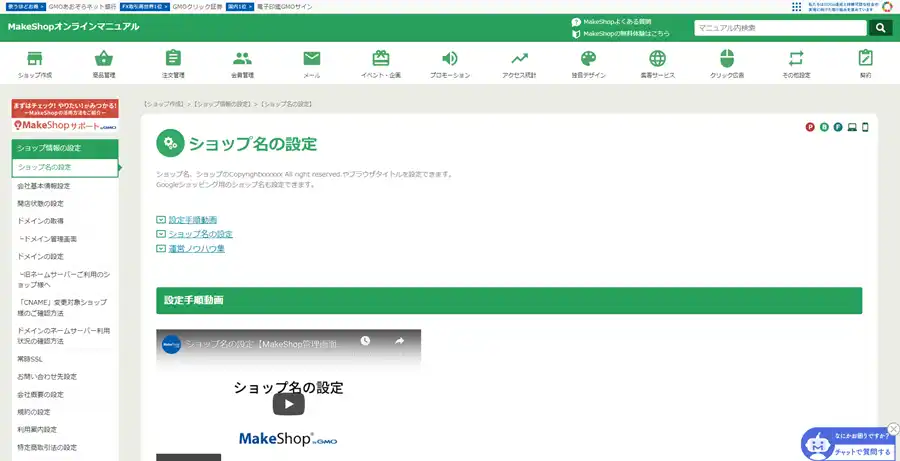900x461 pixels.
Task: Open the チャットで質問する chat robot
Action: coord(847,444)
